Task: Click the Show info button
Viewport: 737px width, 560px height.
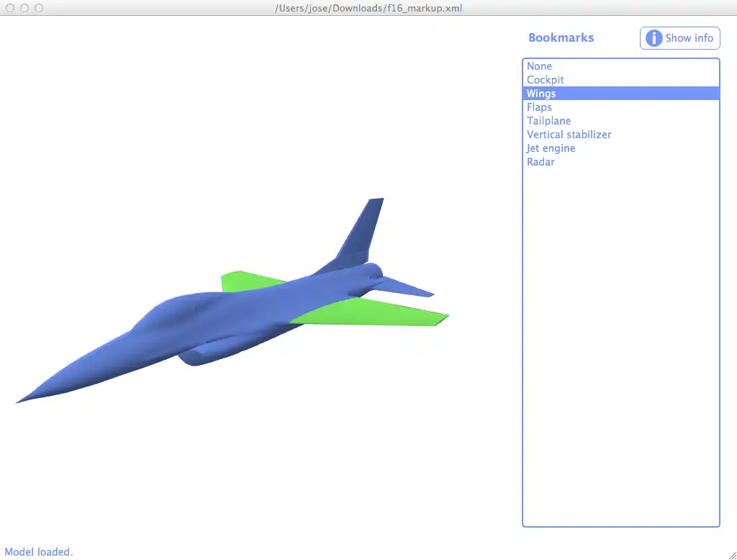Action: tap(679, 38)
